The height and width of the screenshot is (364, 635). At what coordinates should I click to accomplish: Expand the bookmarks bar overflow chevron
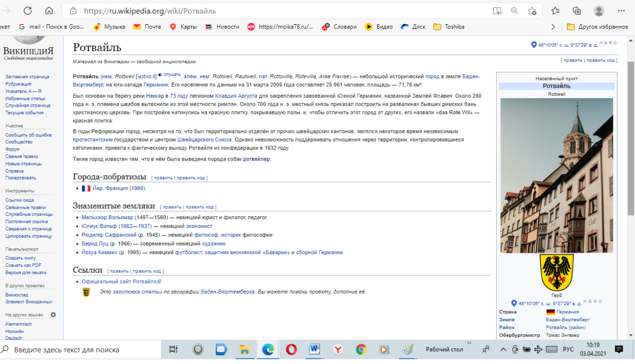[x=553, y=27]
